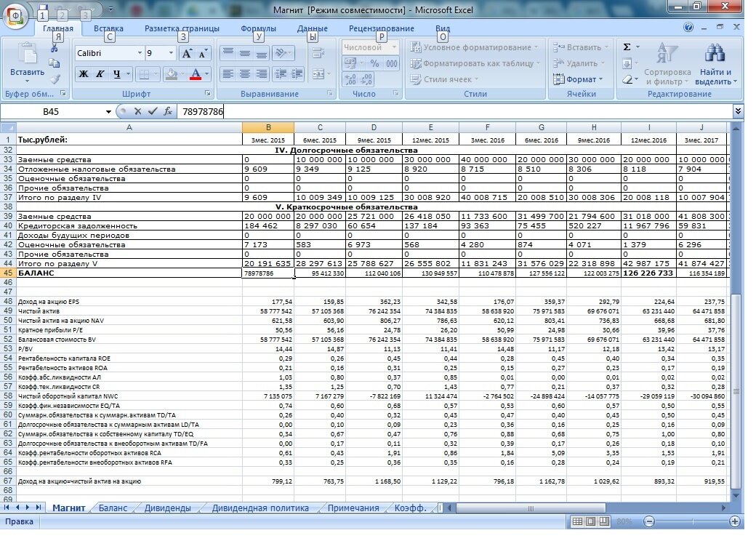Increase the cell indent
This screenshot has height=541, width=756.
tap(297, 73)
